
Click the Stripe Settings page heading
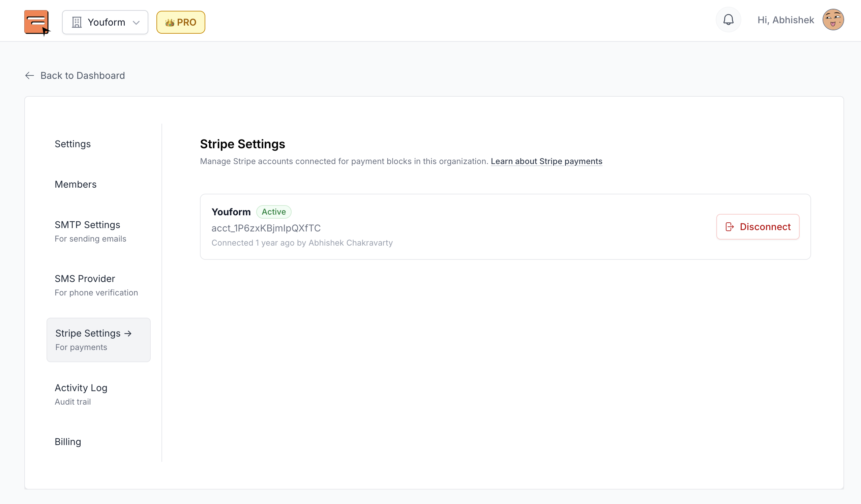point(242,144)
